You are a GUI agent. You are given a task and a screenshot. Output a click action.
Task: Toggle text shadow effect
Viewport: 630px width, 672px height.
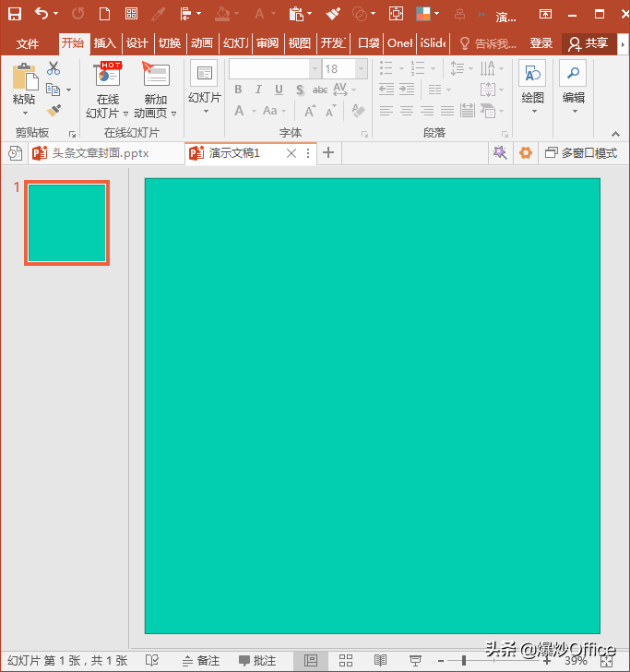pos(300,90)
